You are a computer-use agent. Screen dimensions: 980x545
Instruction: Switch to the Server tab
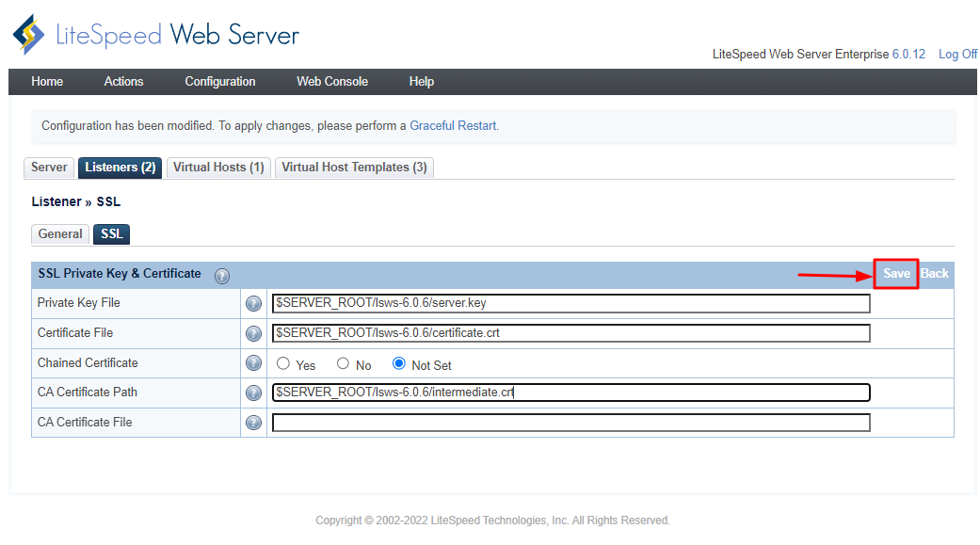click(49, 168)
